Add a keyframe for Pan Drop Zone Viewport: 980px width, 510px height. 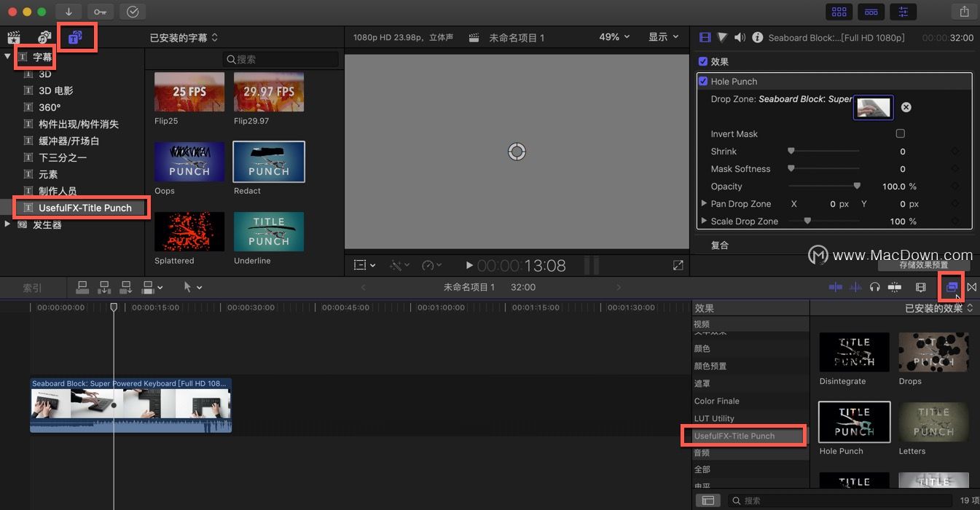coord(955,204)
